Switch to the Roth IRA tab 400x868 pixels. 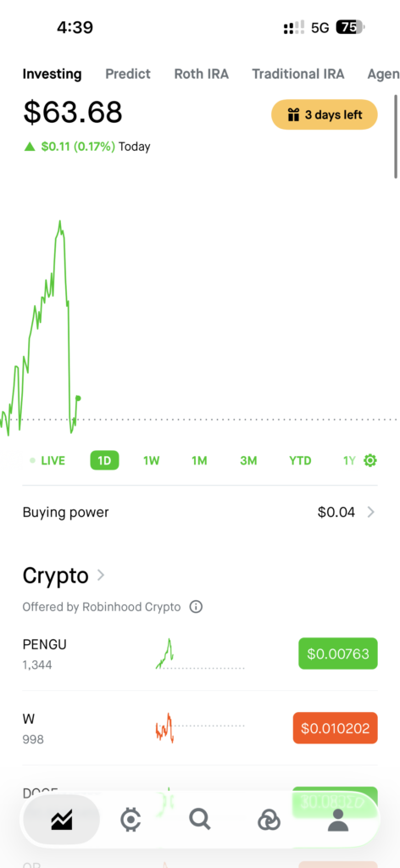pos(202,75)
